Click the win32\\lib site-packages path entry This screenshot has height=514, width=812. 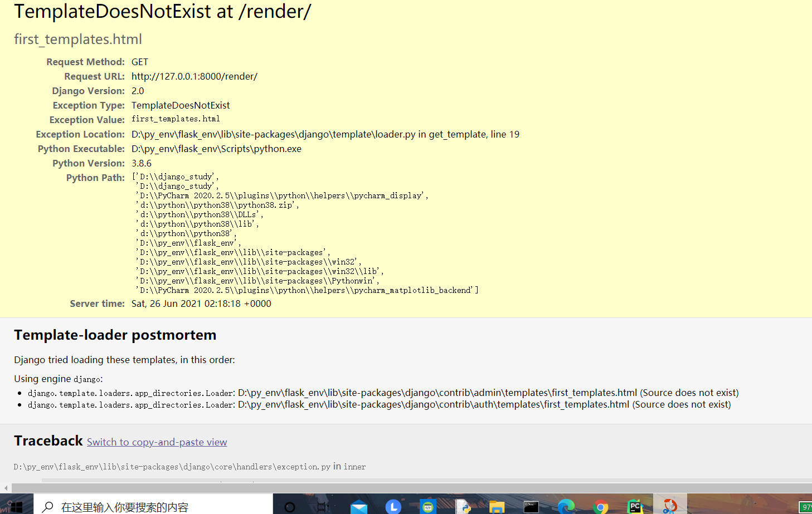(x=260, y=271)
